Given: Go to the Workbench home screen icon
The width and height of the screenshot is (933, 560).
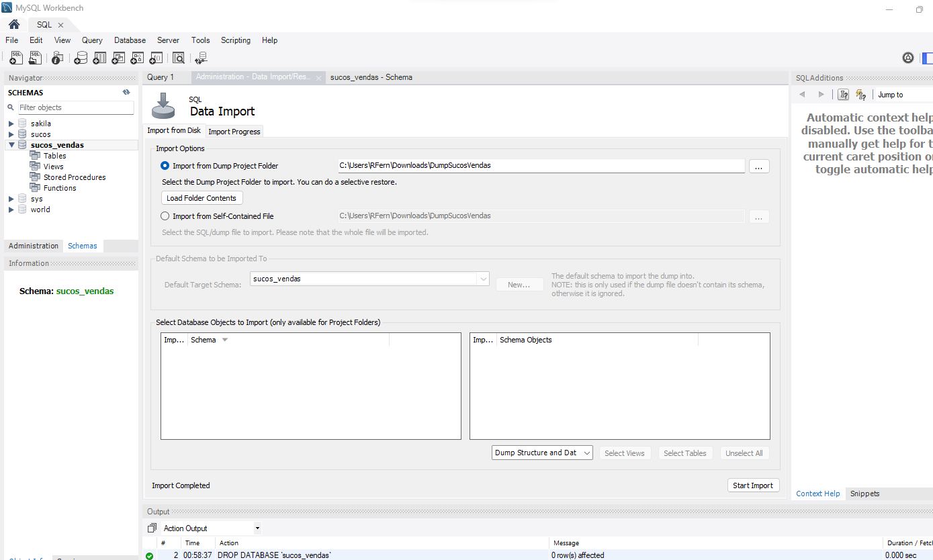Looking at the screenshot, I should 13,24.
